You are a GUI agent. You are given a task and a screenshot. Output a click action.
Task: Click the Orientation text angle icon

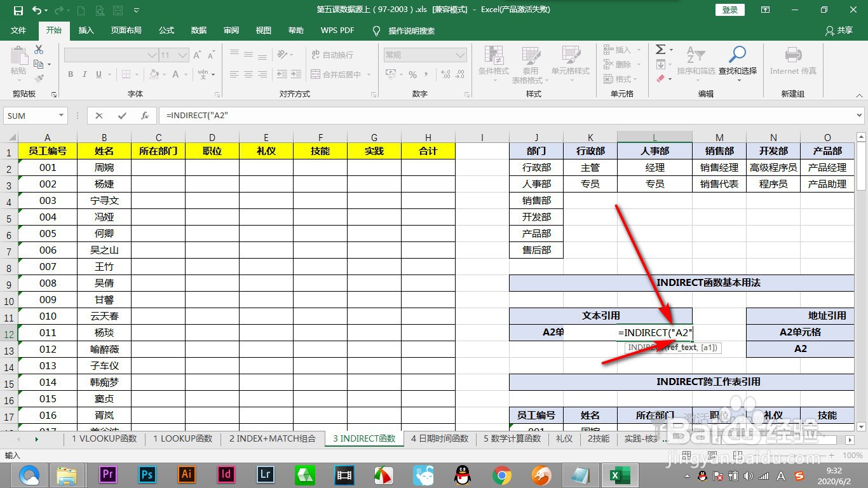tap(283, 55)
